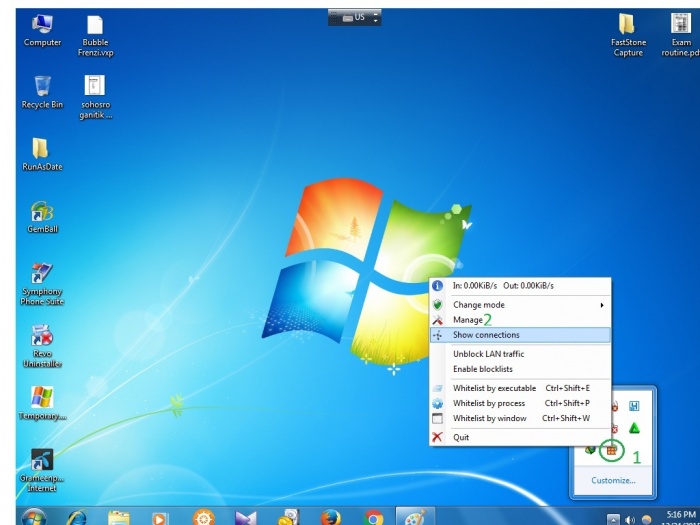The width and height of the screenshot is (700, 525).
Task: Click the Start button orb
Action: (x=33, y=517)
